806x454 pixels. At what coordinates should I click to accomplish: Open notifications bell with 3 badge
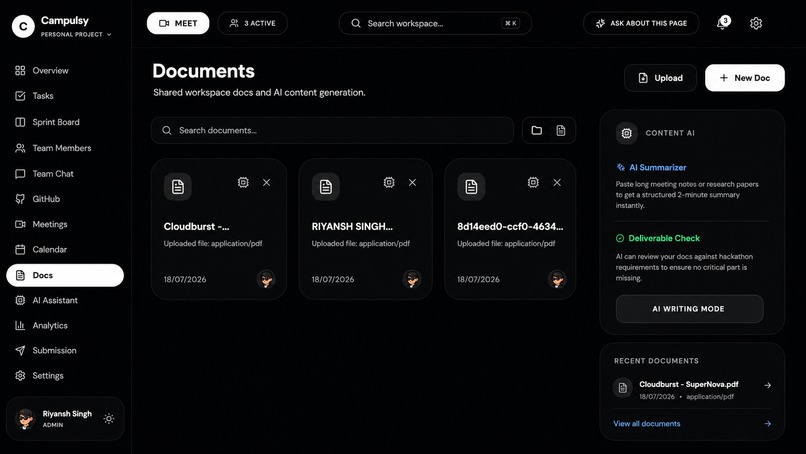pos(722,23)
